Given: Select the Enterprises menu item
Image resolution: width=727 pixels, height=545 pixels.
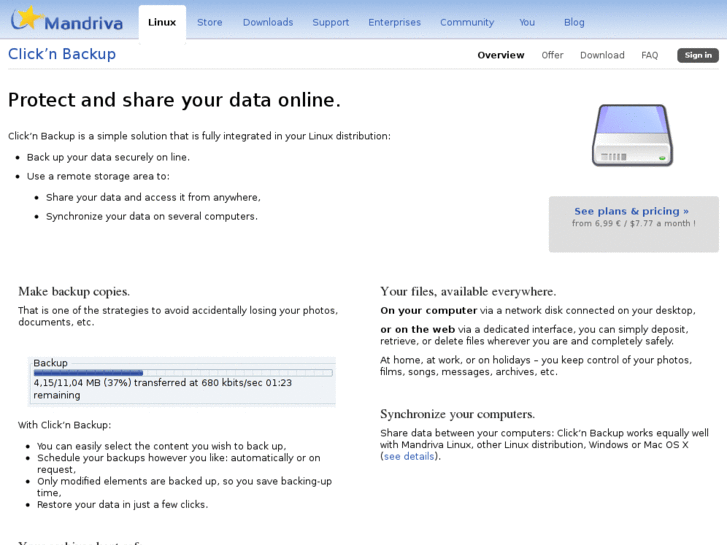Looking at the screenshot, I should [x=395, y=22].
